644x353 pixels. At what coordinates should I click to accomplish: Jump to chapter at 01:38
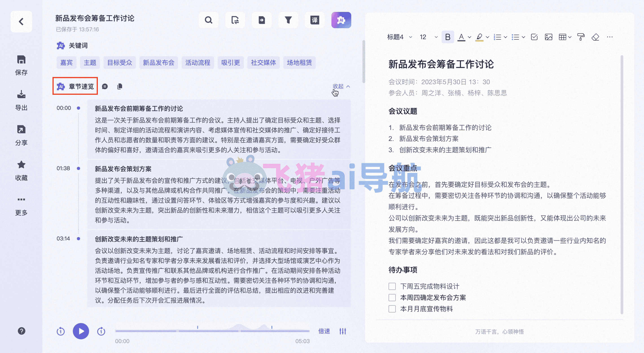(x=63, y=168)
